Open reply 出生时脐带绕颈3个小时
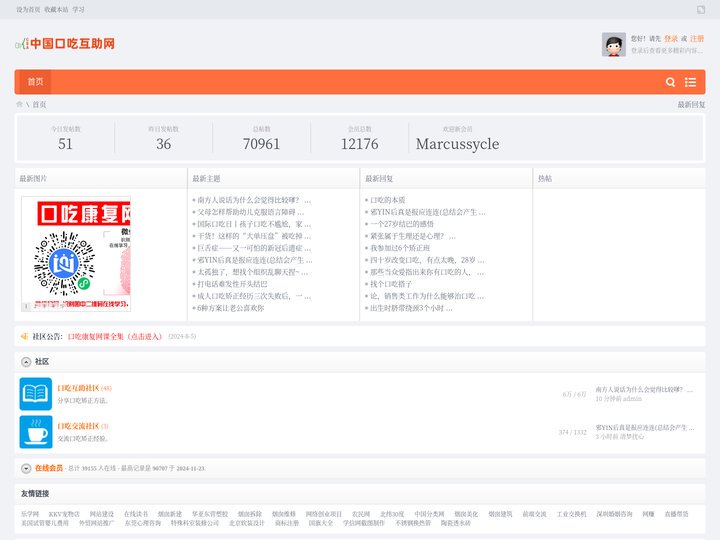Viewport: 720px width, 540px height. [x=411, y=308]
